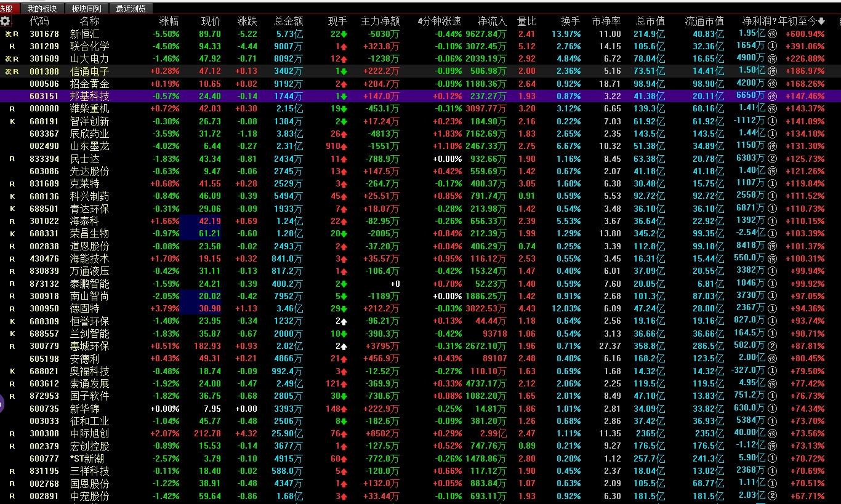Screen dimensions: 841x504
Task: Sort by the 总金额 column header
Action: tap(288, 22)
